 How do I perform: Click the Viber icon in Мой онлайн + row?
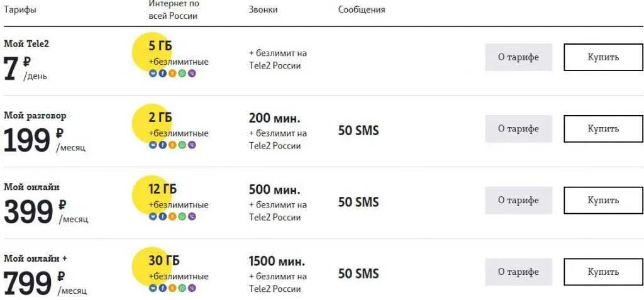pyautogui.click(x=192, y=288)
